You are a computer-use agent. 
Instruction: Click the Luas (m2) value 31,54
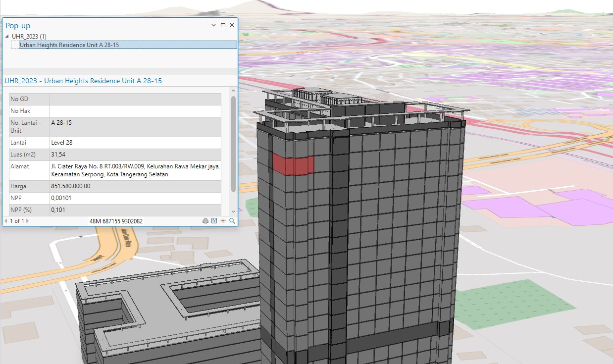click(58, 155)
